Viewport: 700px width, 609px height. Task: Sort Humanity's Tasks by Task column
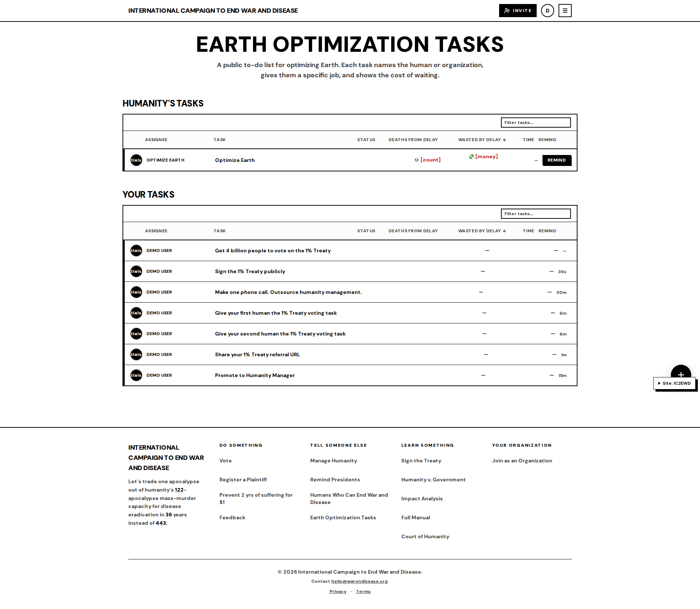(219, 140)
